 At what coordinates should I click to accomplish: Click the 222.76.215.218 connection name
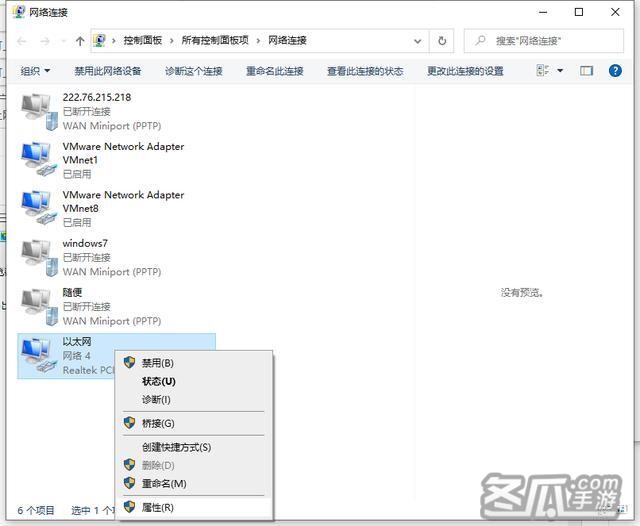tap(97, 97)
